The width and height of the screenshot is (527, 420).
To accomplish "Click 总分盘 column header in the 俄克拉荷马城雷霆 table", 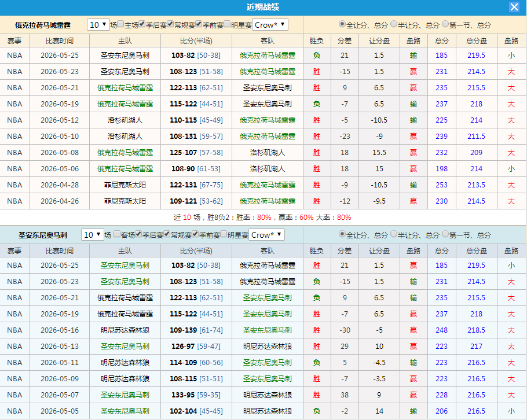I will click(x=476, y=41).
